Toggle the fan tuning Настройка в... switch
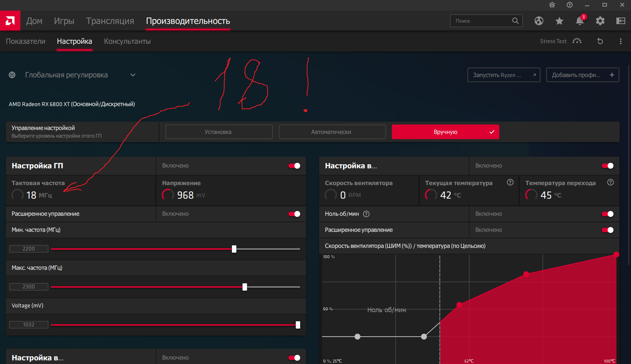Screen dimensions: 631x364 tap(608, 166)
